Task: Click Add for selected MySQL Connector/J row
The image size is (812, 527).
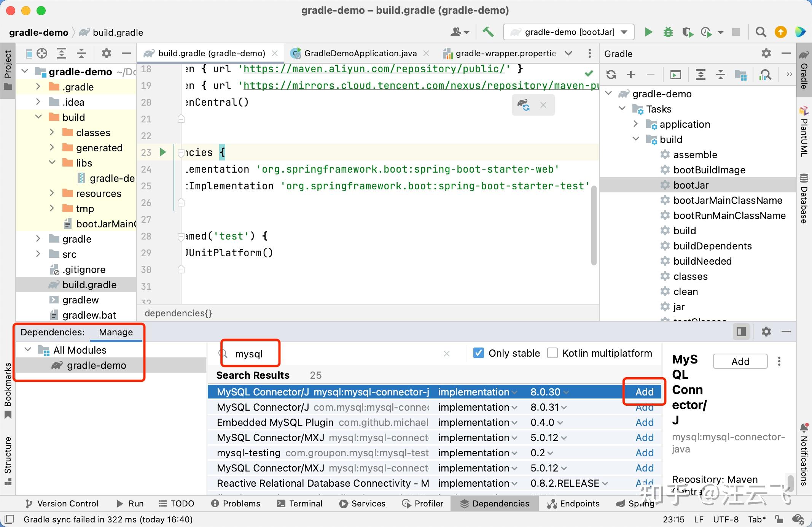Action: pyautogui.click(x=645, y=392)
